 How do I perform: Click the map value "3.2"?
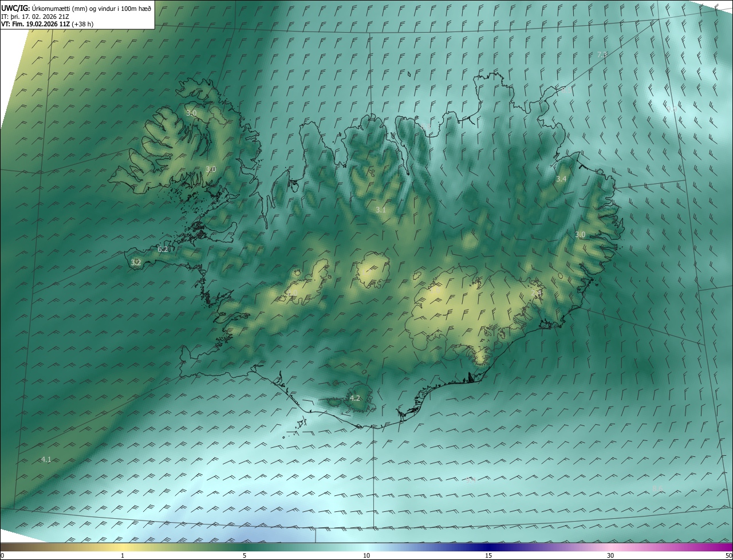[136, 262]
